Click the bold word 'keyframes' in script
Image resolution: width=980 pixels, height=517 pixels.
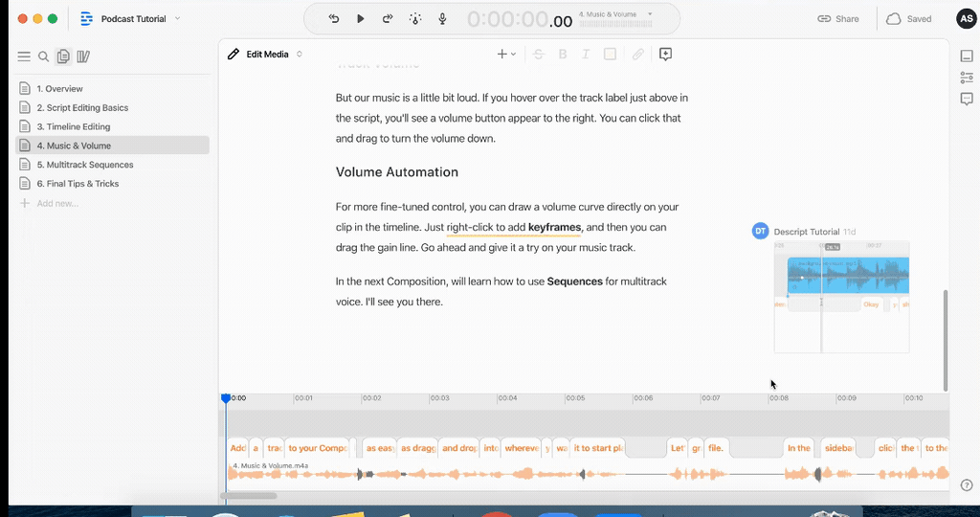click(554, 228)
